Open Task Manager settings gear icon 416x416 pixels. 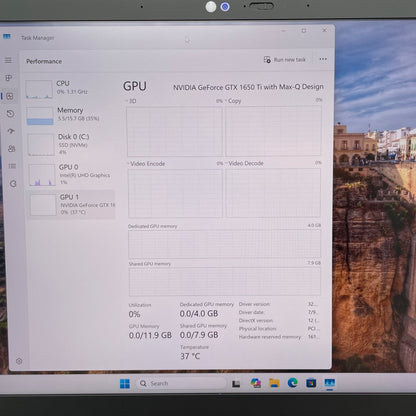19,361
